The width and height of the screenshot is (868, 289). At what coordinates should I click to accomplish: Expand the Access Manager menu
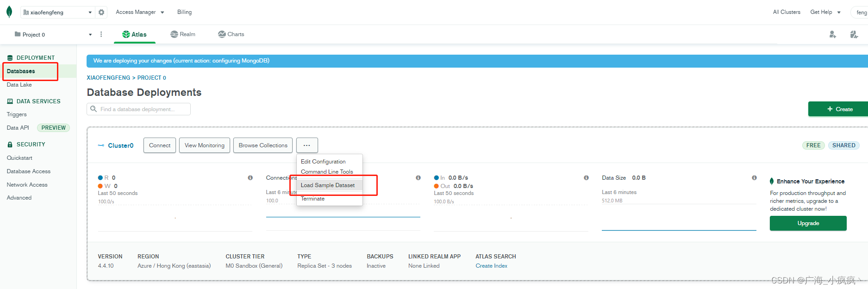(x=140, y=12)
